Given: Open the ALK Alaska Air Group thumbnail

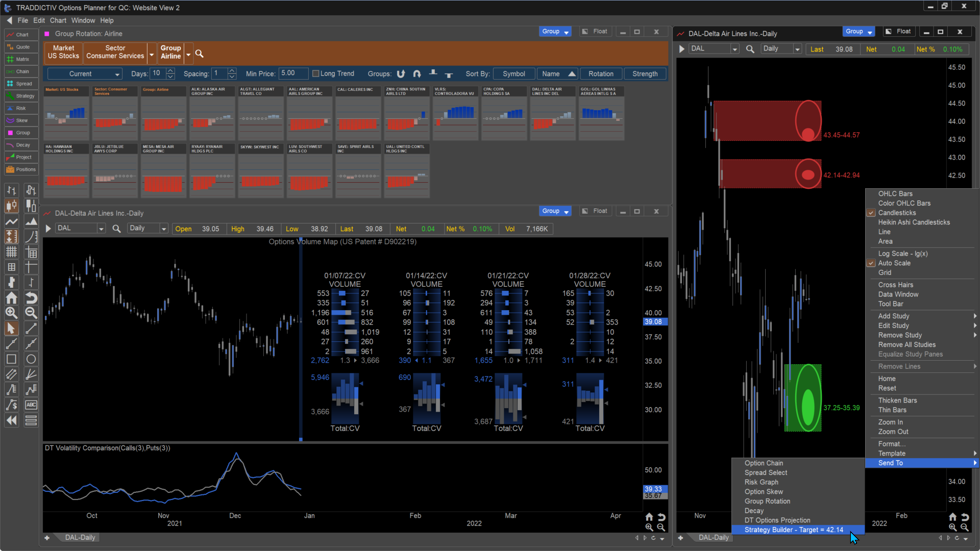Looking at the screenshot, I should click(212, 113).
